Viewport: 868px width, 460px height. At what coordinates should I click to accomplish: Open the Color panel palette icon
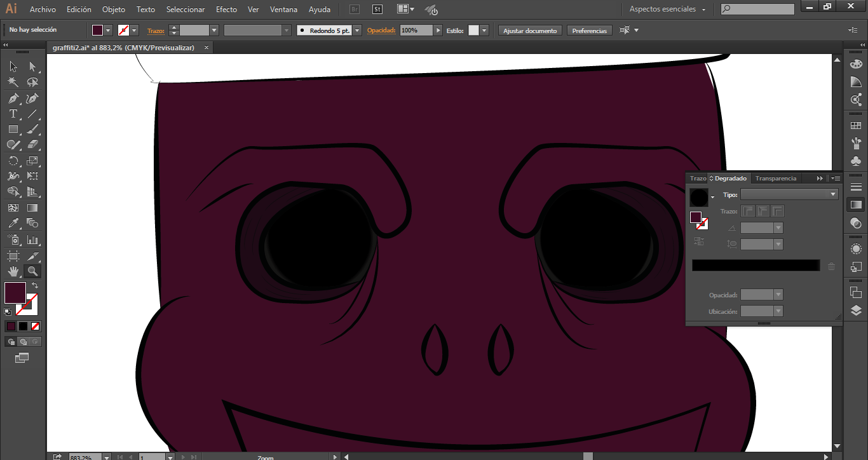pyautogui.click(x=856, y=64)
